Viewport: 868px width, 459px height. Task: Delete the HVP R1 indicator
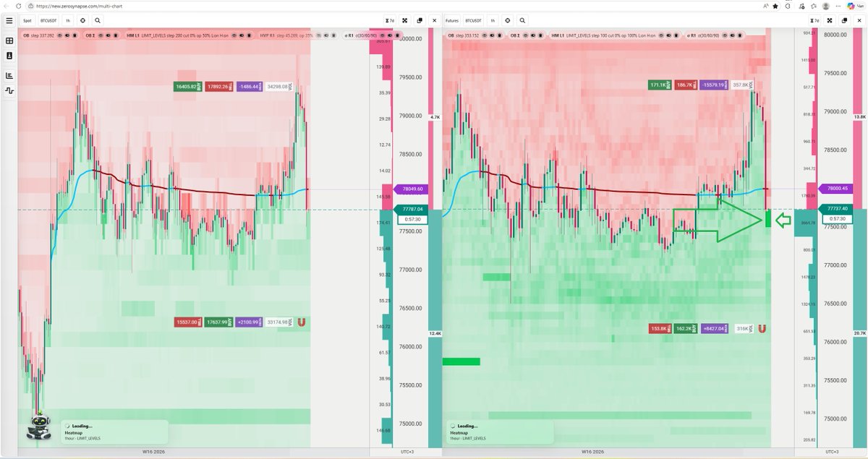tap(333, 35)
